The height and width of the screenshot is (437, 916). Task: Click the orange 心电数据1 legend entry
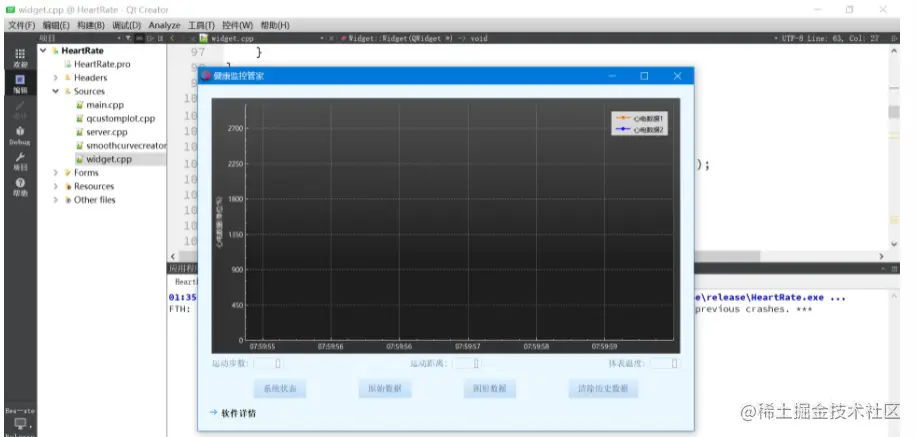pos(640,119)
